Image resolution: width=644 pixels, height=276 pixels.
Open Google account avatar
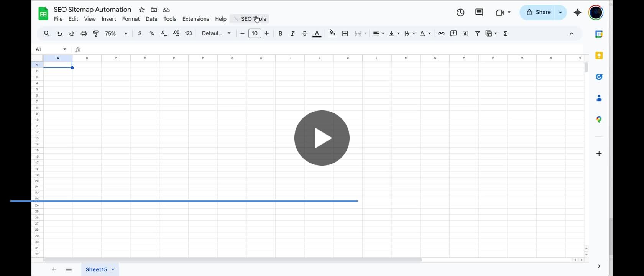(x=596, y=12)
